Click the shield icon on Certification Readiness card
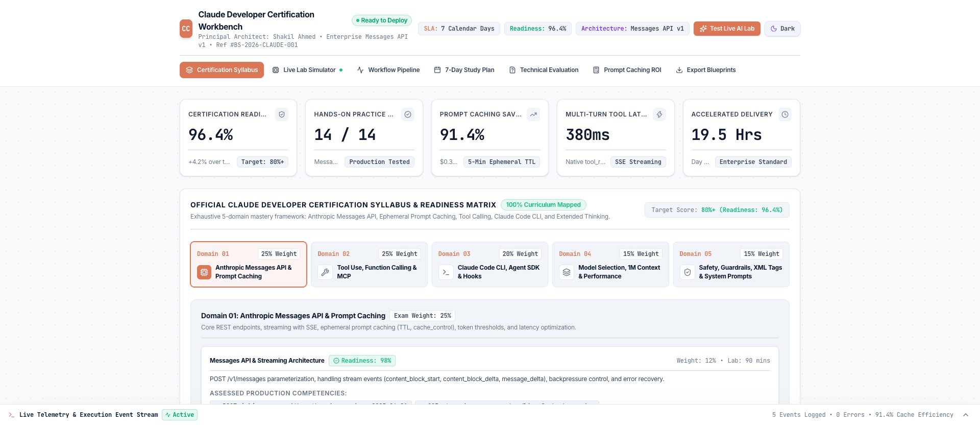 [x=282, y=114]
